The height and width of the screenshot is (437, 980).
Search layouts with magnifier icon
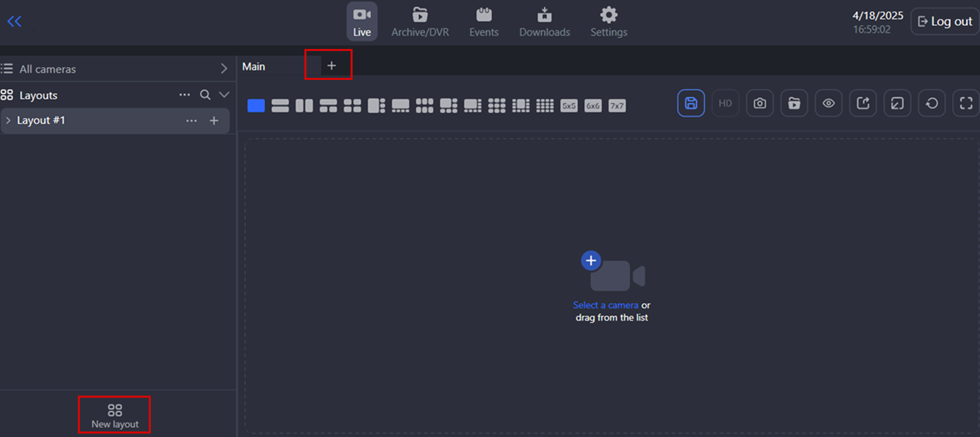[x=205, y=95]
